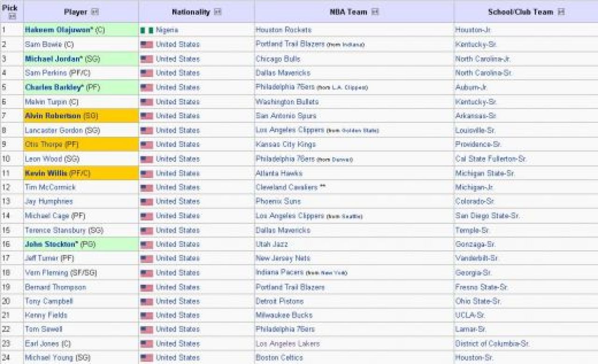Click the US flag in John Stockton's row
The height and width of the screenshot is (364, 598).
click(147, 245)
